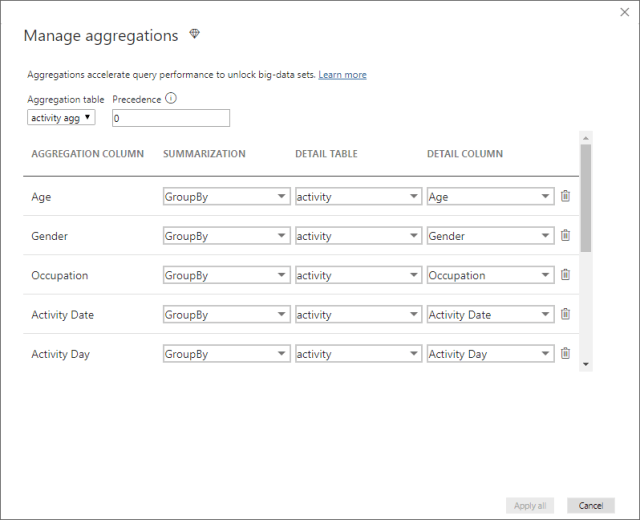The height and width of the screenshot is (520, 640).
Task: Delete the Activity Date aggregation row
Action: pyautogui.click(x=565, y=314)
